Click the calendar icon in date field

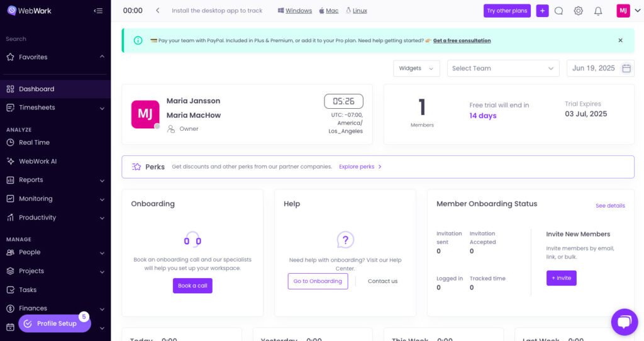626,68
